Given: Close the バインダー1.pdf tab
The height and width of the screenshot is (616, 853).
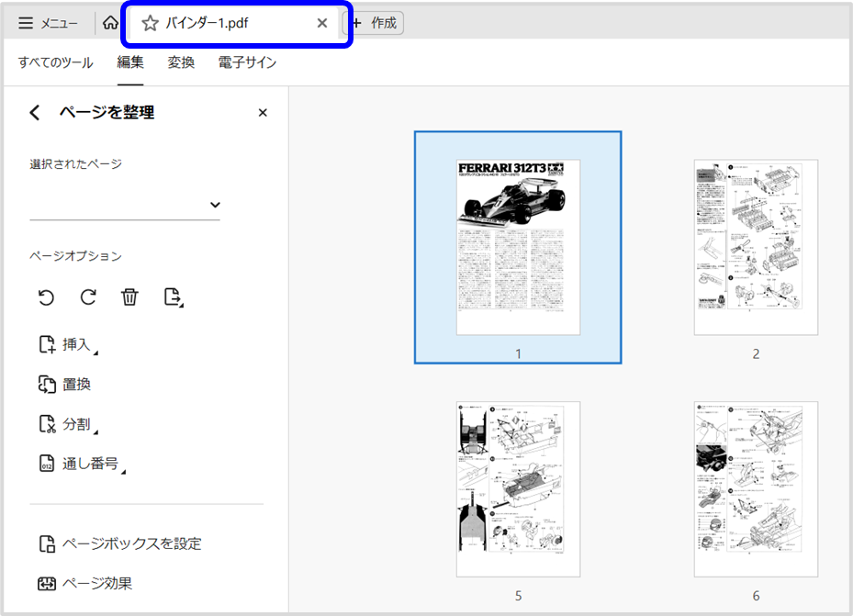Looking at the screenshot, I should pyautogui.click(x=322, y=23).
